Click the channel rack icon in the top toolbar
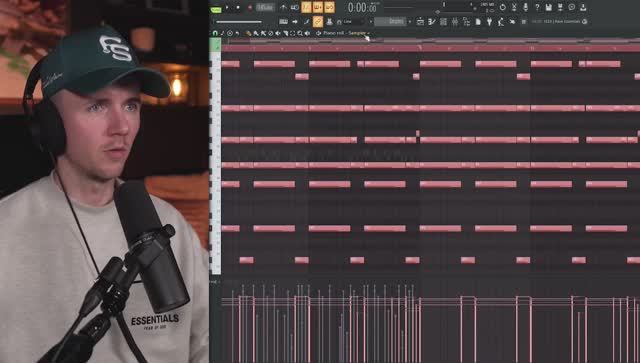Image resolution: width=640 pixels, height=363 pixels. point(443,22)
